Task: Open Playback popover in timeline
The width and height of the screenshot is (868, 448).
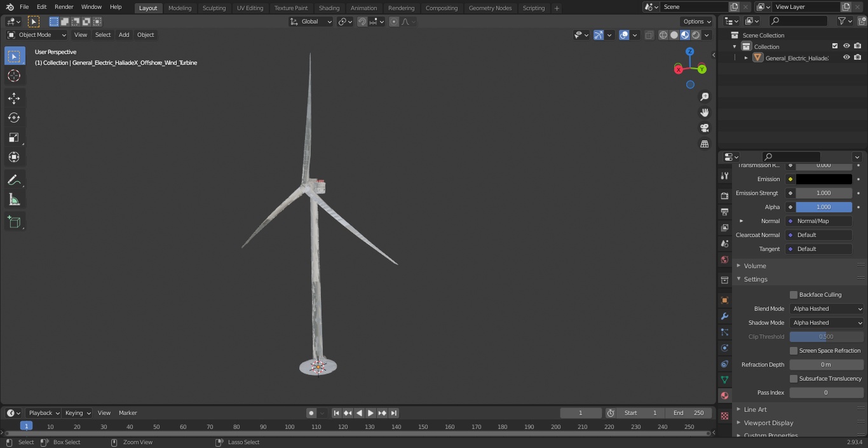Action: click(44, 413)
